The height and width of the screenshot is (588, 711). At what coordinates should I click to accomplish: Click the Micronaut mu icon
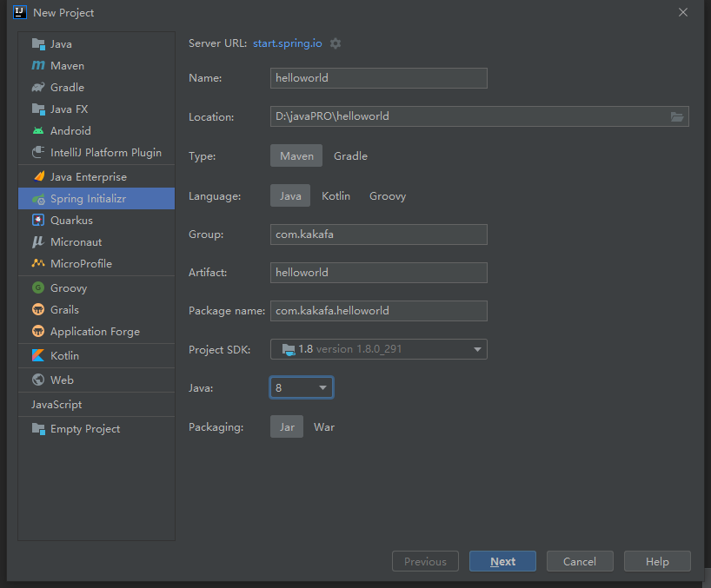38,242
